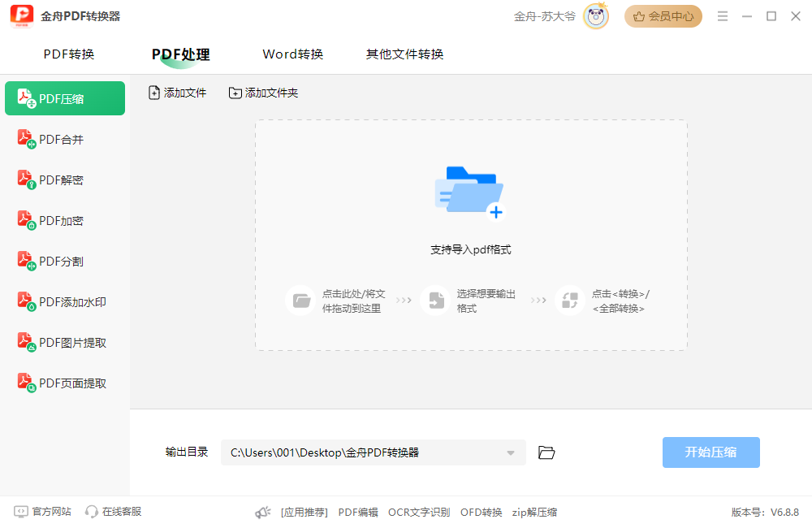Screen dimensions: 812x528
Task: Expand the output directory dropdown
Action: coord(511,453)
